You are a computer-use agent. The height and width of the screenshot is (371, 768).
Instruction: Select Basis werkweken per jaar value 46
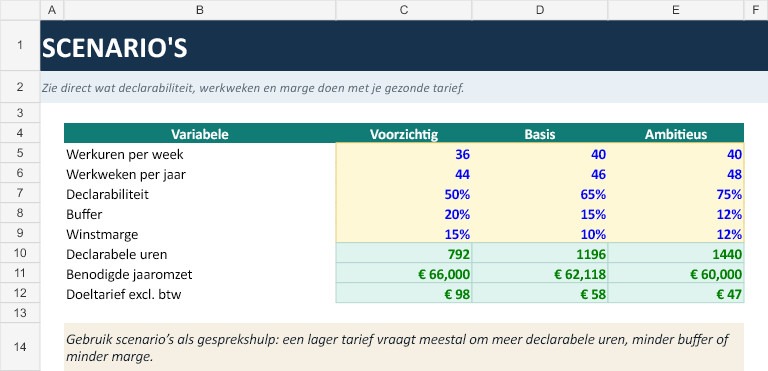[x=540, y=174]
